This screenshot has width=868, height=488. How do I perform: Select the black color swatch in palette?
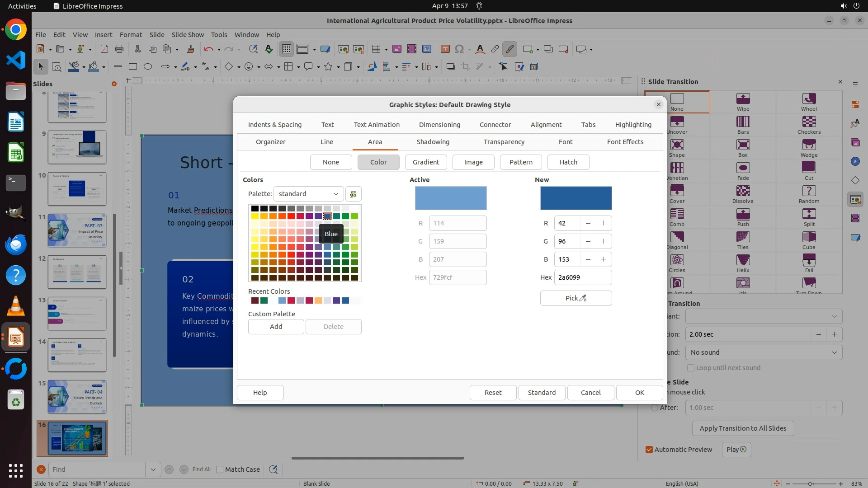255,208
